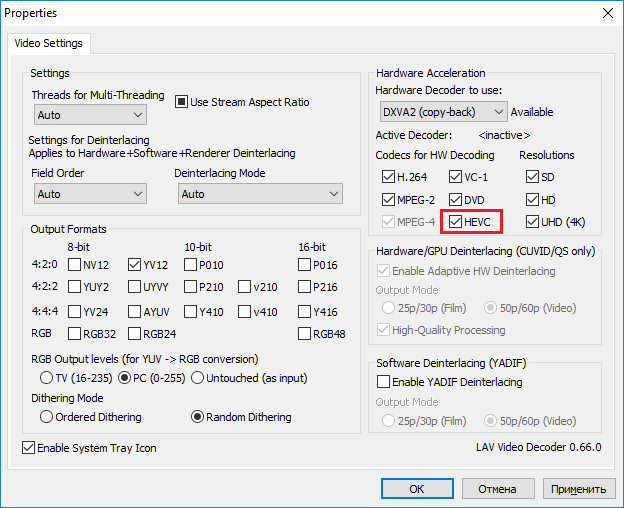624x508 pixels.
Task: Disable the System Tray Icon option
Action: pyautogui.click(x=28, y=448)
